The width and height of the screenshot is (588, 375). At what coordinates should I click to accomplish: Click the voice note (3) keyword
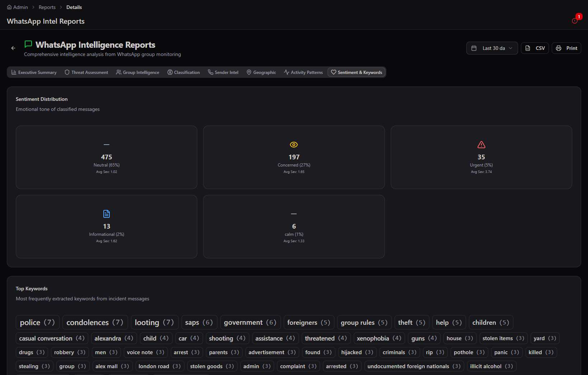click(146, 352)
